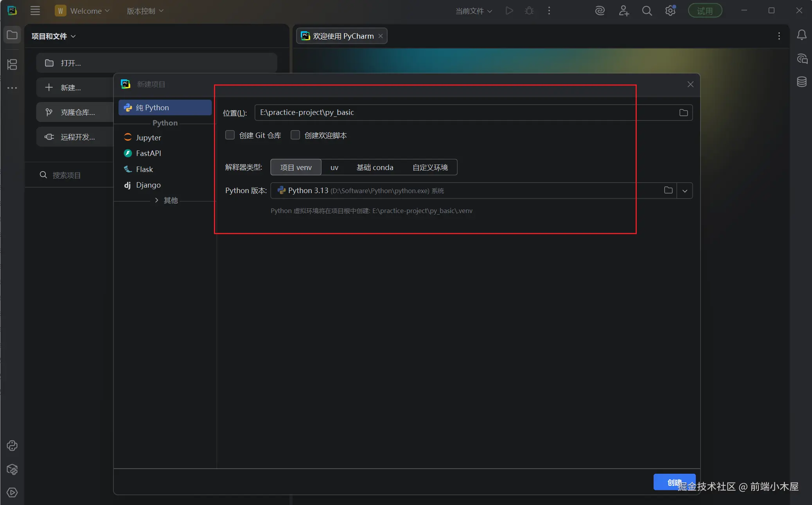Click the Code With Me user icon
812x505 pixels.
(x=623, y=11)
